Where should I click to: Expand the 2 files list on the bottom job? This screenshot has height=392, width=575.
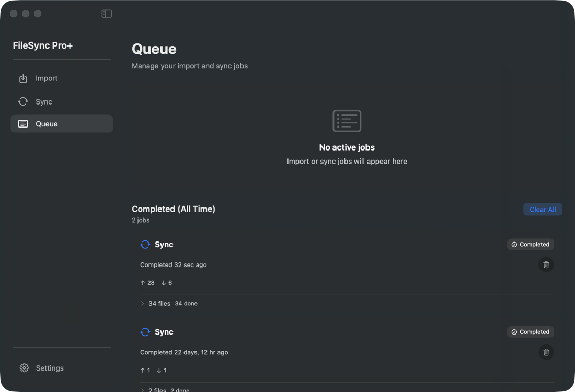point(157,389)
